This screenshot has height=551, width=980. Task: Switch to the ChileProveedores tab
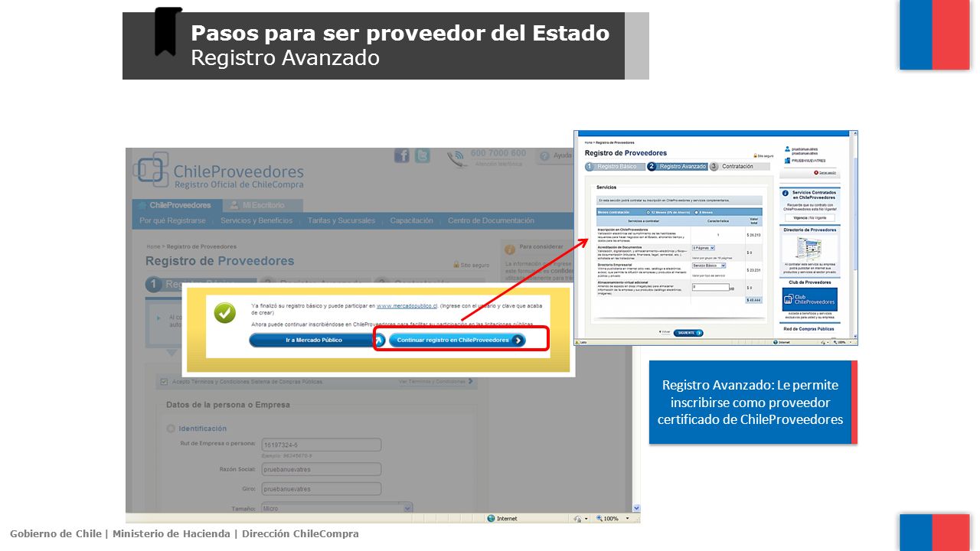click(x=178, y=206)
